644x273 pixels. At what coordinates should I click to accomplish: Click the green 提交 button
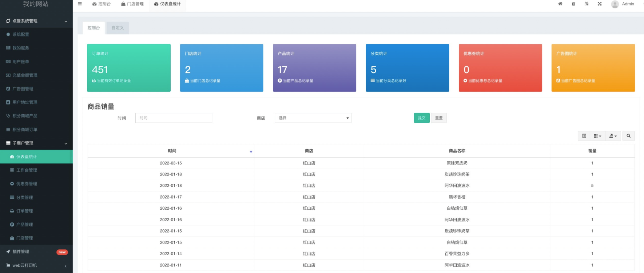422,118
